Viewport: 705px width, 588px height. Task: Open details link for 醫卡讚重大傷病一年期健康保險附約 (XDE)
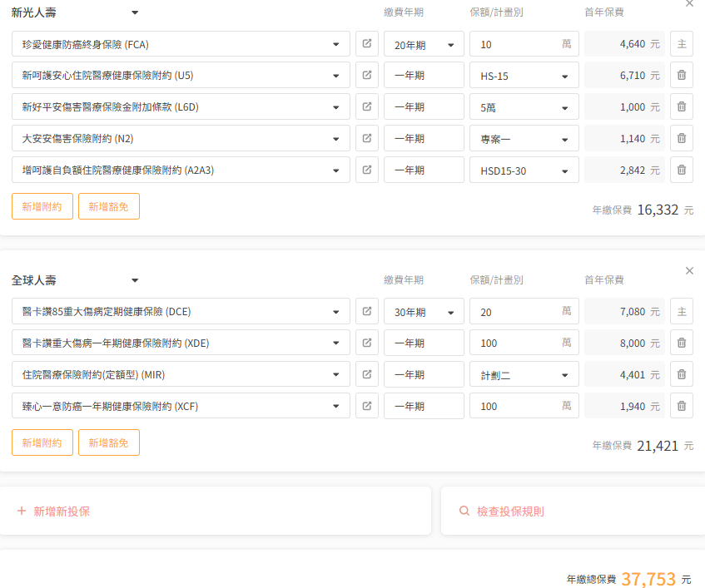(367, 343)
